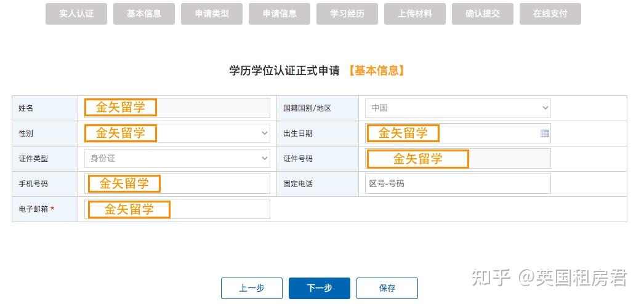Expand the 国籍国别/地区 dropdown
The image size is (644, 304).
coord(457,108)
